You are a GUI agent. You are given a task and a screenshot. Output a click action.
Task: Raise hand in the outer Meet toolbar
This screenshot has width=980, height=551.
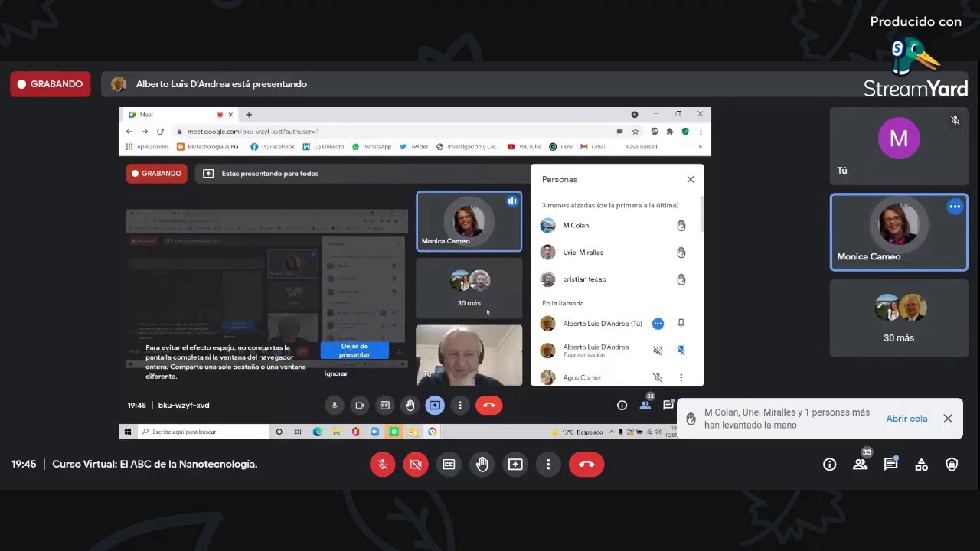click(482, 465)
